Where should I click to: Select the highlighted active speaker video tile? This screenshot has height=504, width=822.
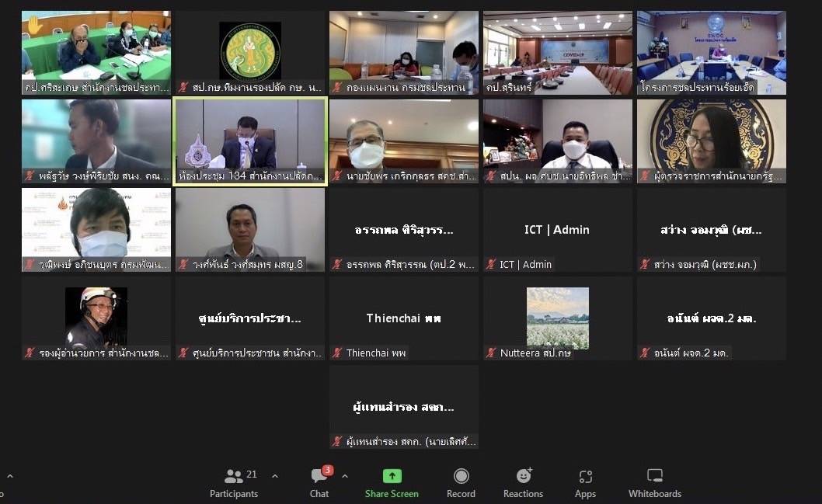250,141
